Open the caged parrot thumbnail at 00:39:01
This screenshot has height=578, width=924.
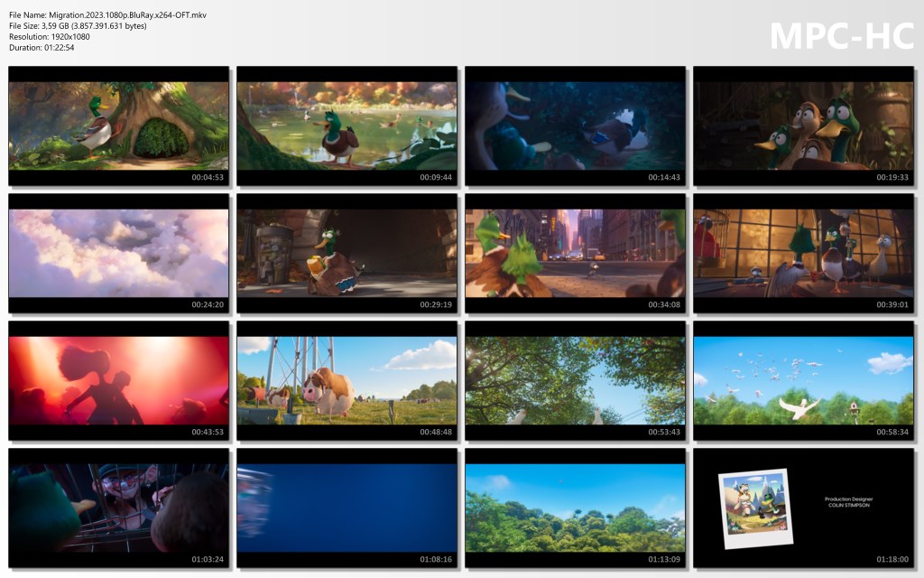803,253
